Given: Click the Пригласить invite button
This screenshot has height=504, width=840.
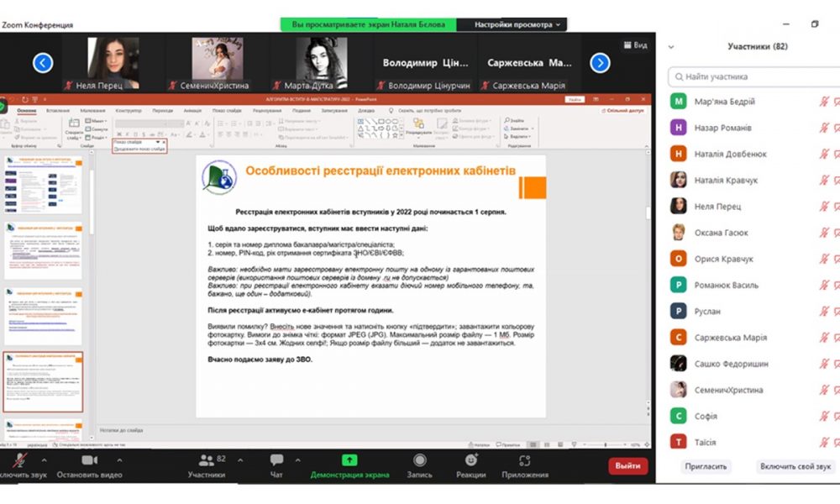Looking at the screenshot, I should pyautogui.click(x=705, y=466).
